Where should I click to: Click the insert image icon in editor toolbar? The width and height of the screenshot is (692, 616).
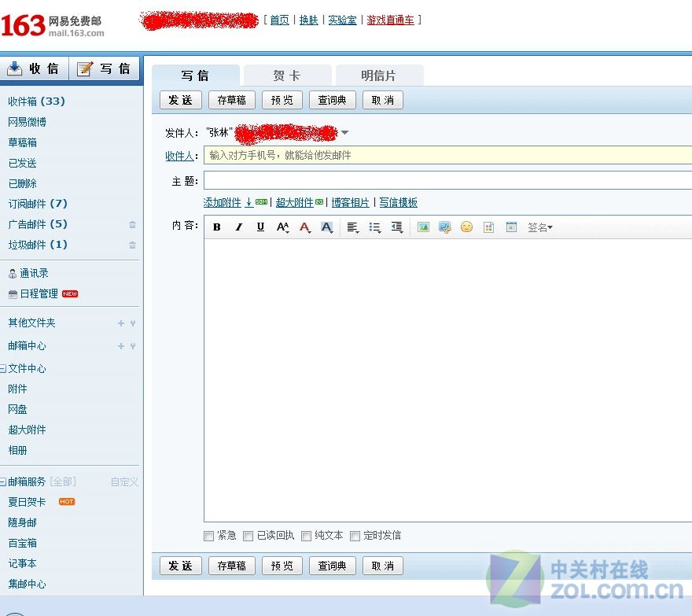[x=423, y=227]
